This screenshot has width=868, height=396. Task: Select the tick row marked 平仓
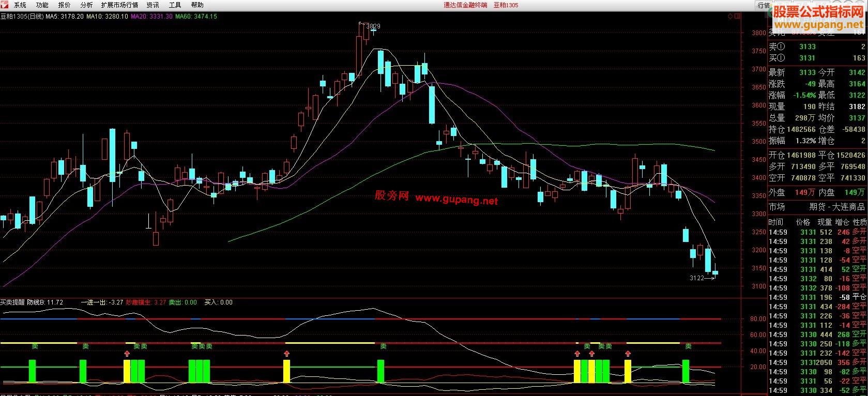point(817,297)
